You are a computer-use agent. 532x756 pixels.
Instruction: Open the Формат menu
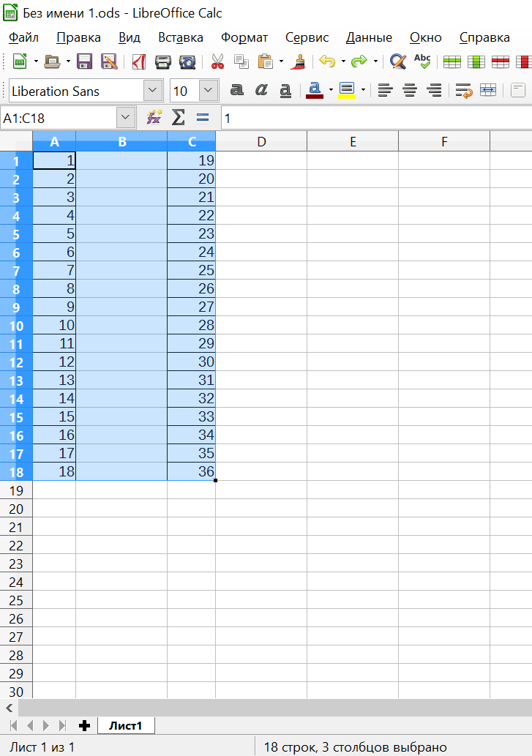click(x=244, y=37)
